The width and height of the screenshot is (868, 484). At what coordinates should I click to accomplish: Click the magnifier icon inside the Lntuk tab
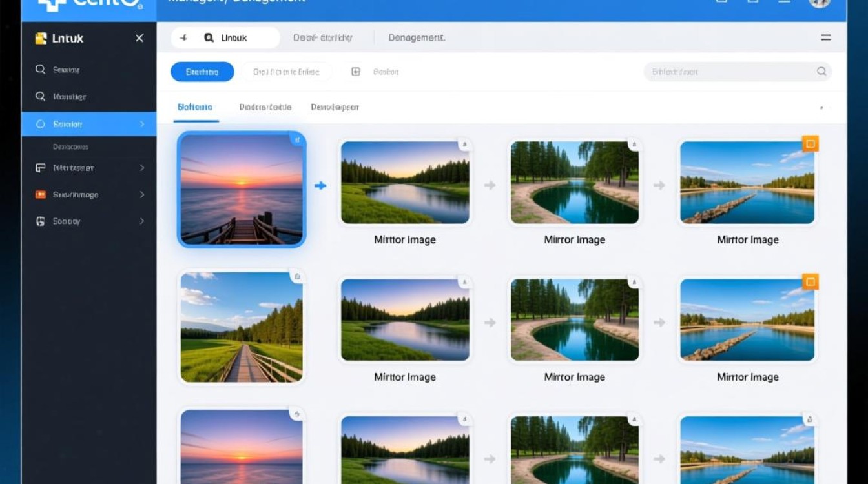(x=209, y=38)
